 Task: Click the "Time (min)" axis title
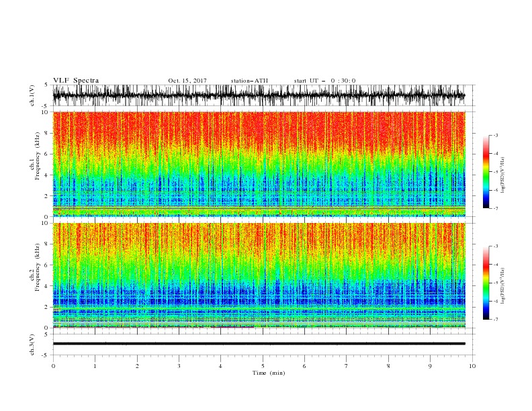coord(269,373)
